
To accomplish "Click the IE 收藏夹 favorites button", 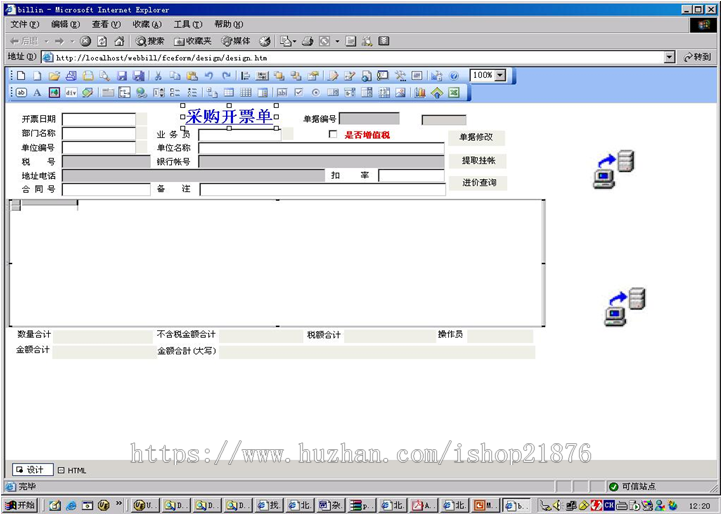I will coord(192,41).
